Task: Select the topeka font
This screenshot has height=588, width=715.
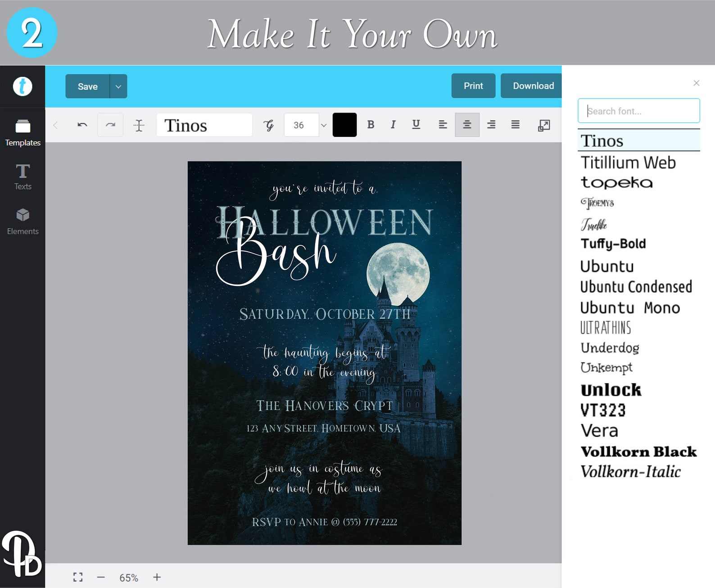Action: [x=616, y=182]
